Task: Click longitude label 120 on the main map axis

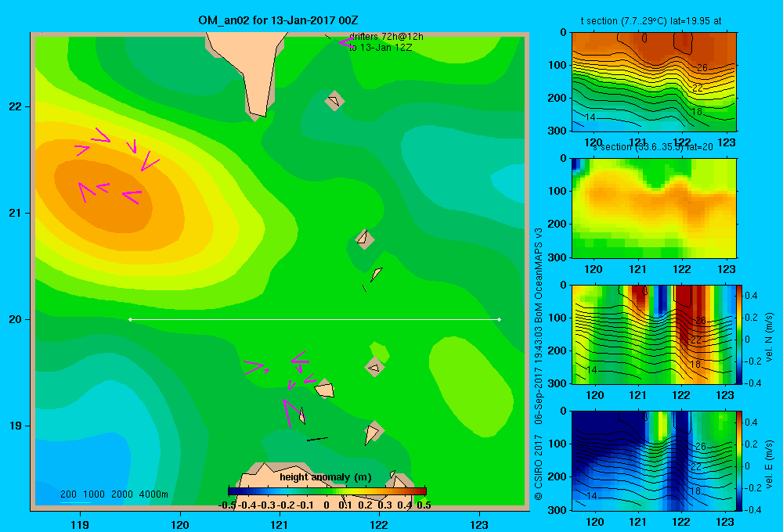Action: (x=180, y=524)
